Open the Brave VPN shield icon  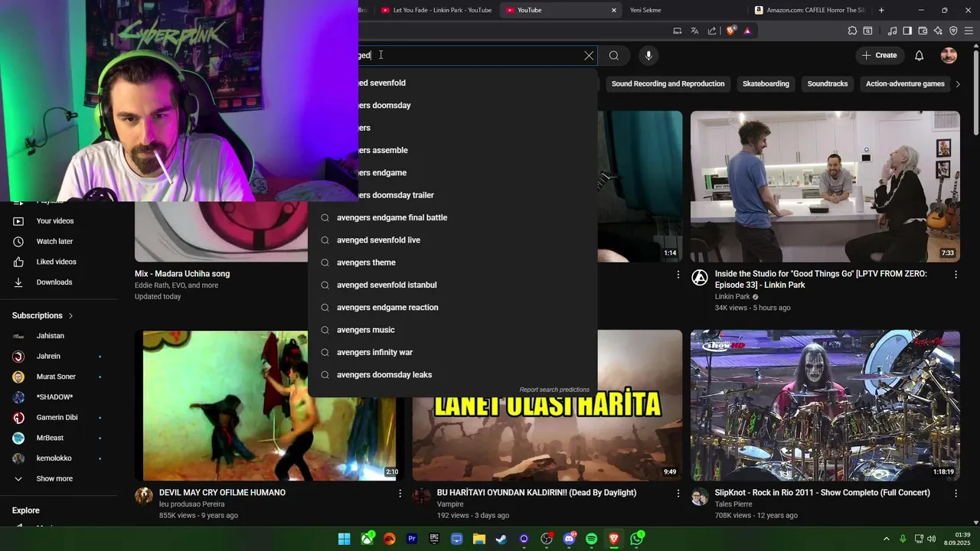pyautogui.click(x=953, y=31)
